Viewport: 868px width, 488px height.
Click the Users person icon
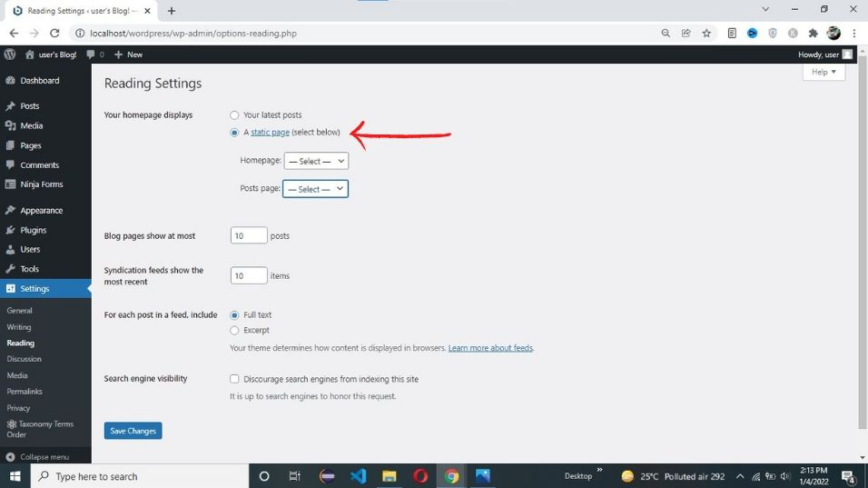coord(11,249)
